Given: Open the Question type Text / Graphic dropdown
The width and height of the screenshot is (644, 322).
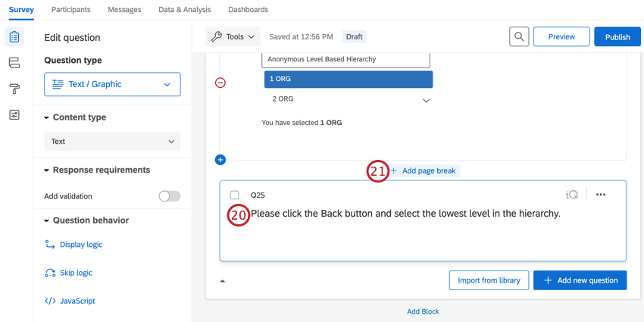Looking at the screenshot, I should click(112, 84).
